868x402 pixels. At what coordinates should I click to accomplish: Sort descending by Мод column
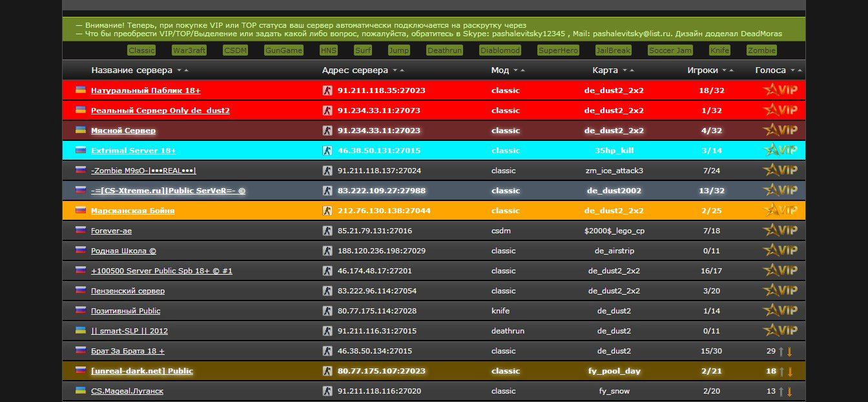515,70
